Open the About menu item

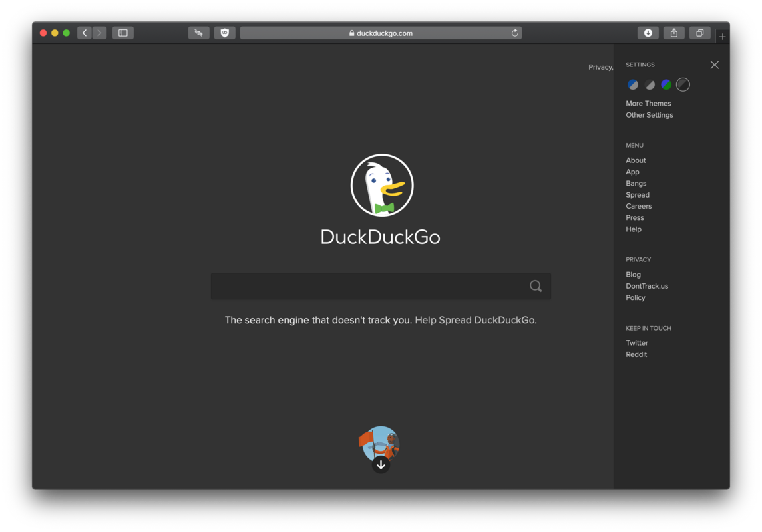[x=636, y=160]
